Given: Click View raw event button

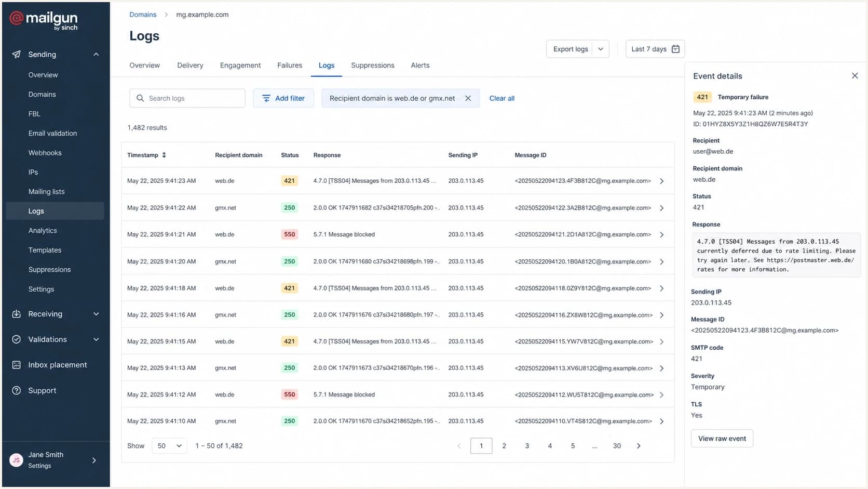Looking at the screenshot, I should click(x=722, y=439).
